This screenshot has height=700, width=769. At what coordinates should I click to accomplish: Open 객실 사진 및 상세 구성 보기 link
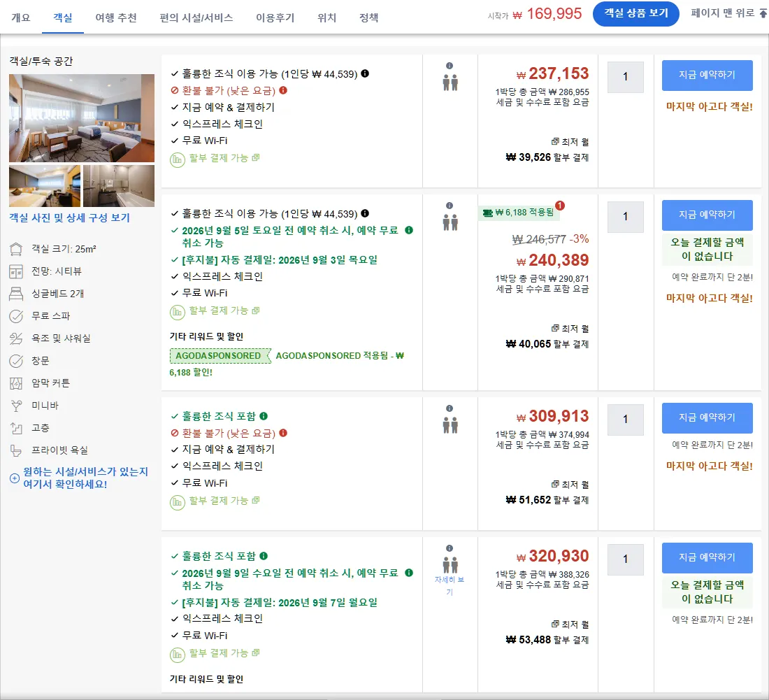pyautogui.click(x=70, y=217)
